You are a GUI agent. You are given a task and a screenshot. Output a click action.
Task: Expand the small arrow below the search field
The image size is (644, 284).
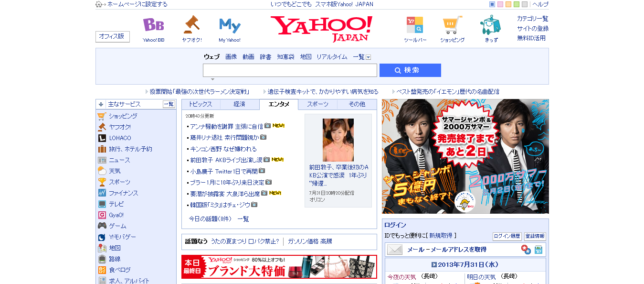coord(212,79)
